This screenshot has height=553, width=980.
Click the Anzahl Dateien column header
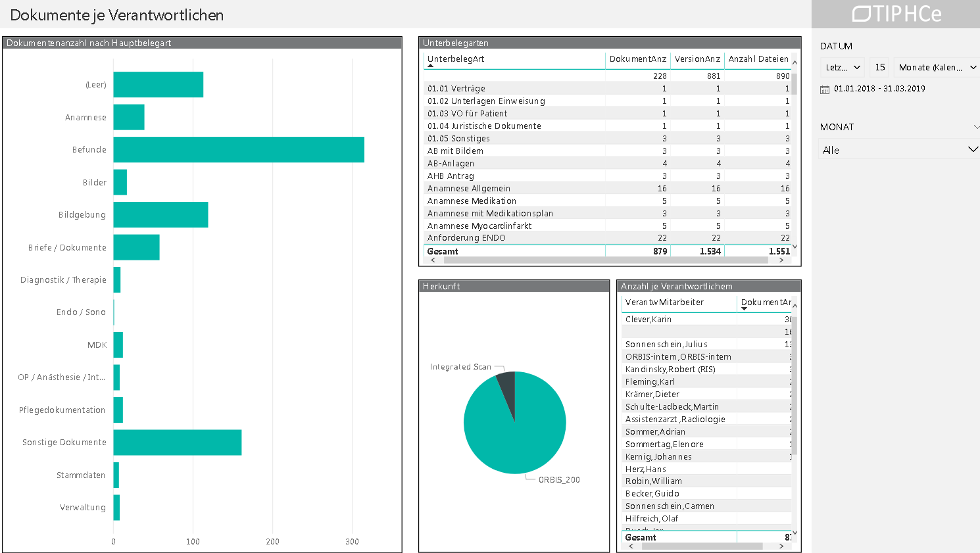point(758,59)
